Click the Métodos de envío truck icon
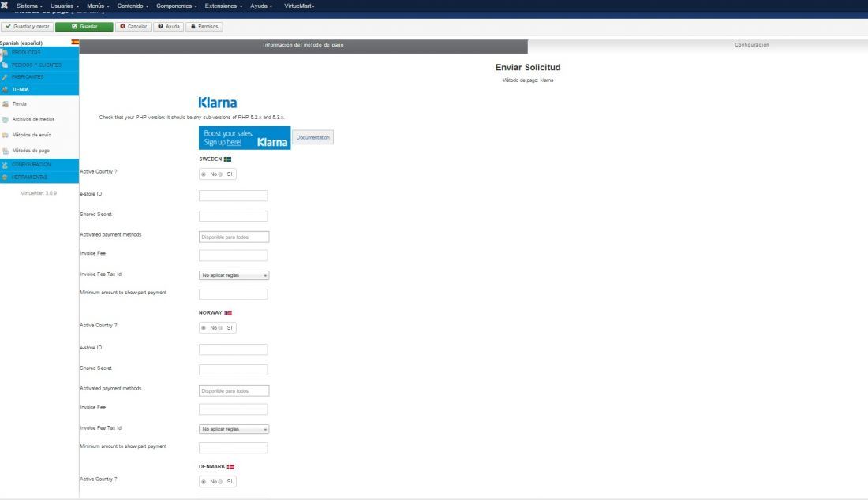Image resolution: width=868 pixels, height=500 pixels. 6,135
